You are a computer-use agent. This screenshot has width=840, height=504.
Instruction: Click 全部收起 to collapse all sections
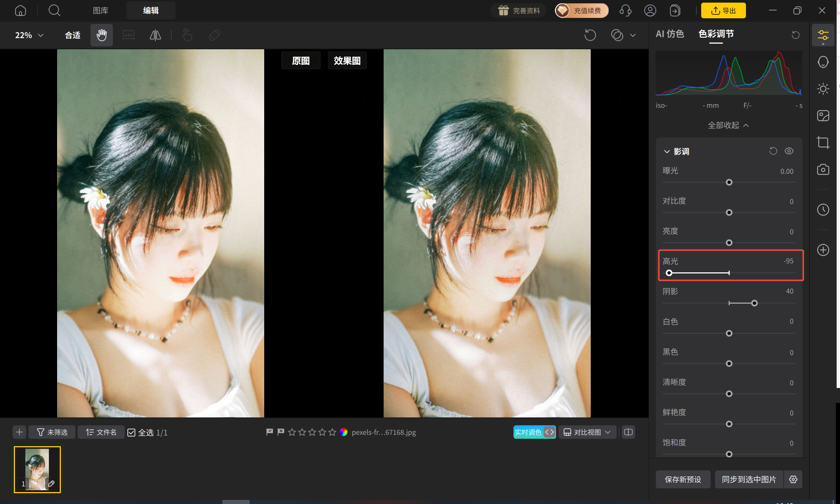point(728,125)
